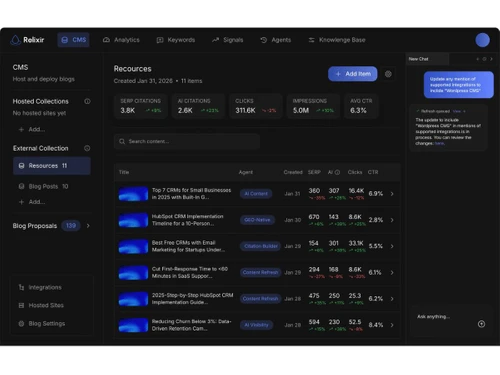Open the Knowledge Base tab
The width and height of the screenshot is (500, 375).
(337, 40)
